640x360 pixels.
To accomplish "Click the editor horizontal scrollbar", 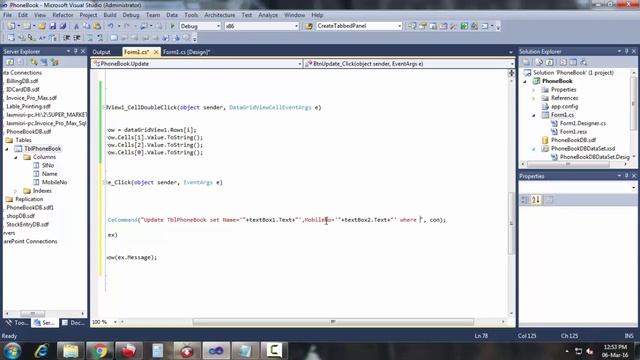I will 333,322.
